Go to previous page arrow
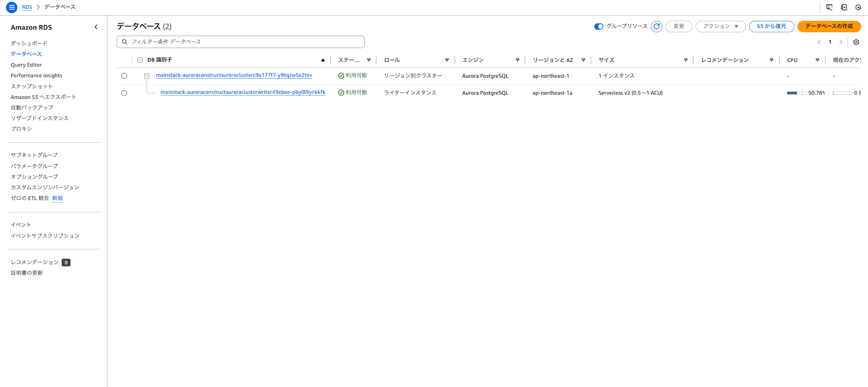The height and width of the screenshot is (387, 868). [819, 42]
